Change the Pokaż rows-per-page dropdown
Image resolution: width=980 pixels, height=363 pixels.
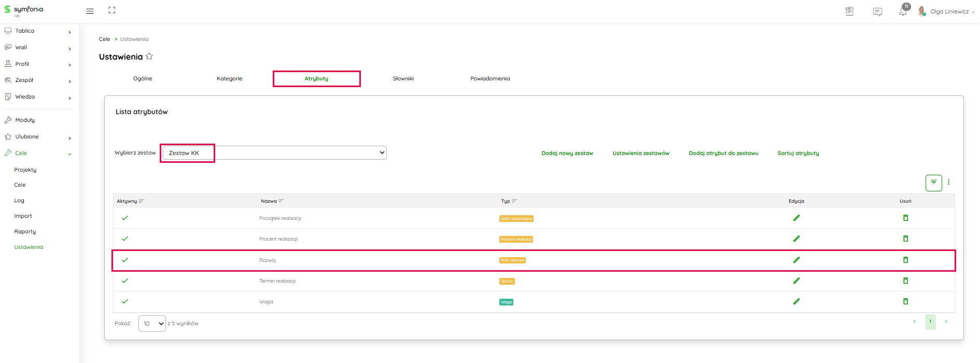pos(152,324)
